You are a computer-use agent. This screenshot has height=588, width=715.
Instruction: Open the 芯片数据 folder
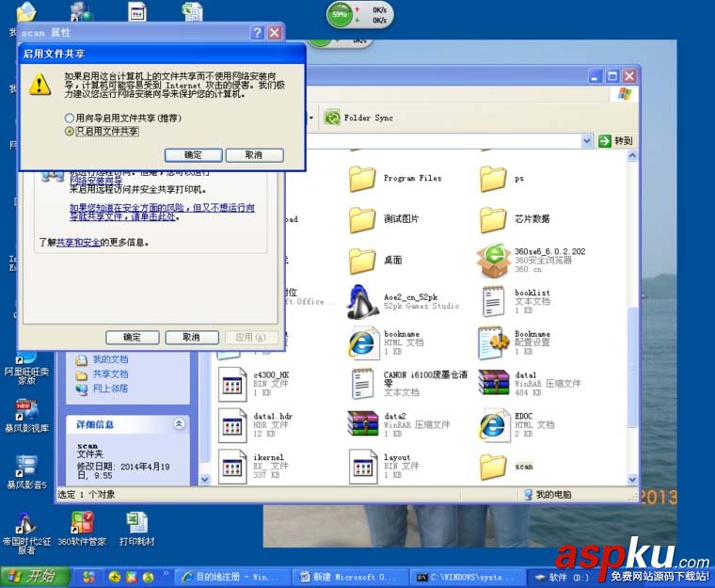tap(515, 219)
